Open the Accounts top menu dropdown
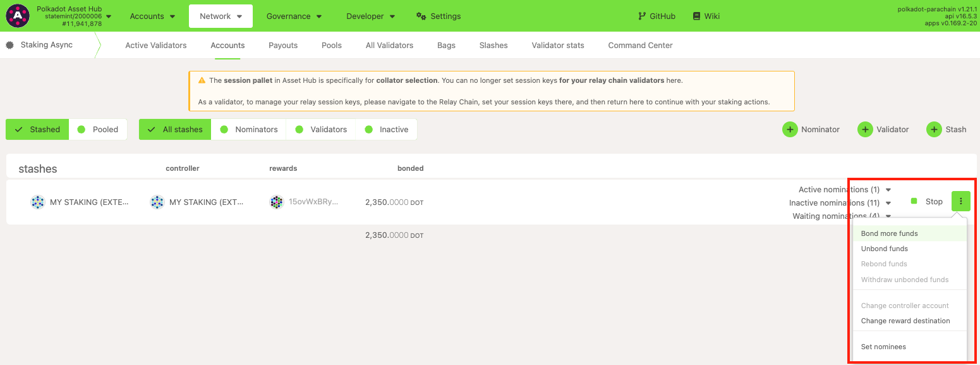Screen dimensions: 980x365 [x=152, y=16]
